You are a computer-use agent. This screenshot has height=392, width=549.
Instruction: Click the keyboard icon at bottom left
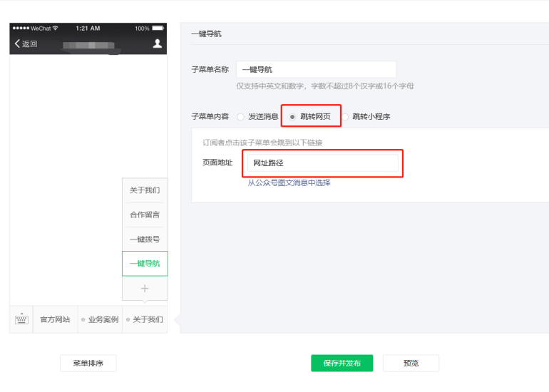[21, 319]
